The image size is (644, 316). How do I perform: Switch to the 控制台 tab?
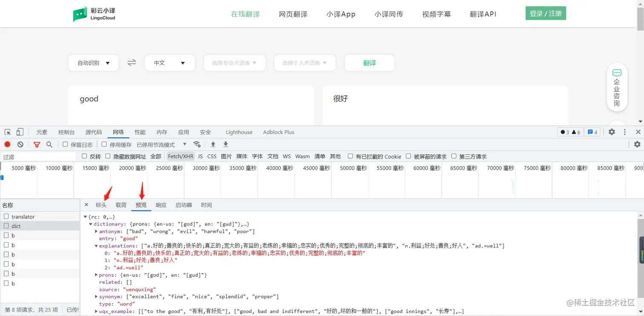click(x=66, y=132)
